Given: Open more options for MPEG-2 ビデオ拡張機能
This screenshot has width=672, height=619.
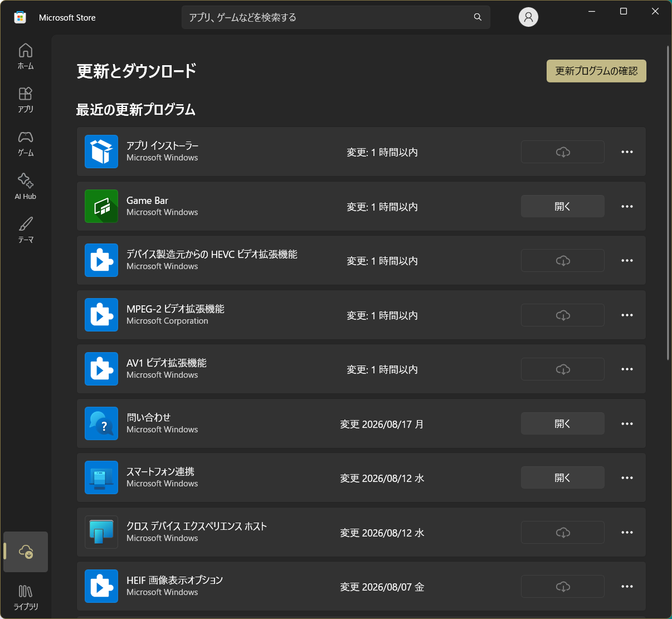Looking at the screenshot, I should pos(627,315).
